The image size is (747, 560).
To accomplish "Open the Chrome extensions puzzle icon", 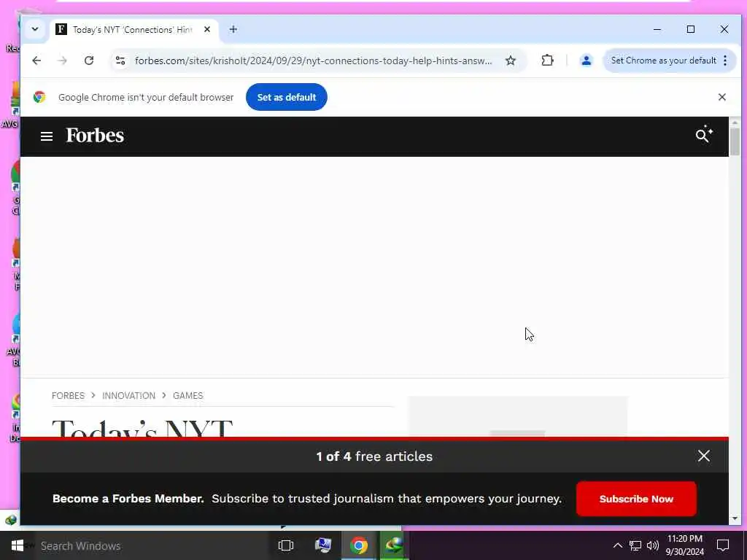I will coord(547,61).
